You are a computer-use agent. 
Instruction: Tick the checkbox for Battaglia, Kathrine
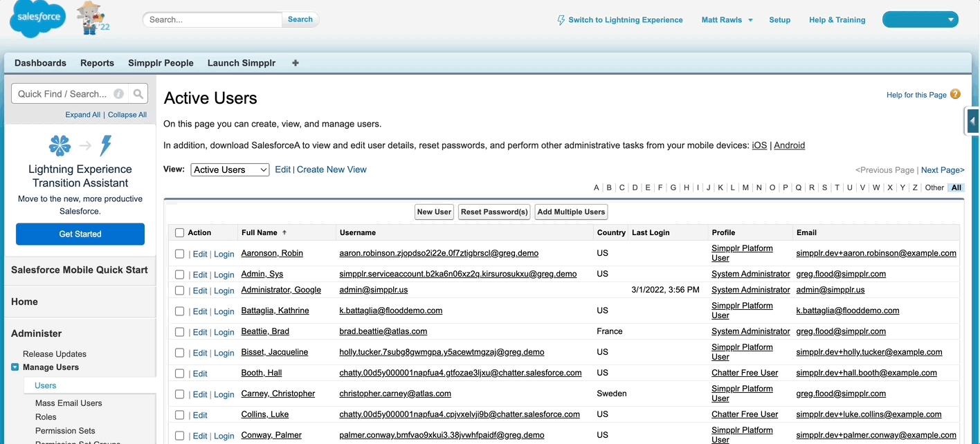click(x=180, y=311)
